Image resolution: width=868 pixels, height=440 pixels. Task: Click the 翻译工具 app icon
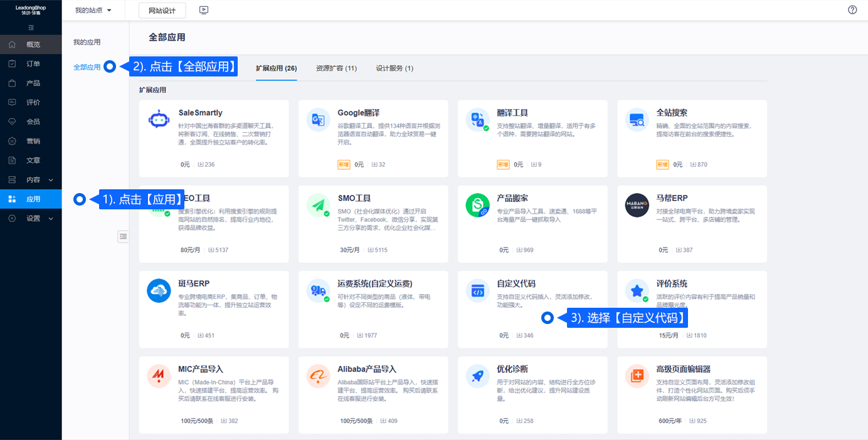coord(478,120)
